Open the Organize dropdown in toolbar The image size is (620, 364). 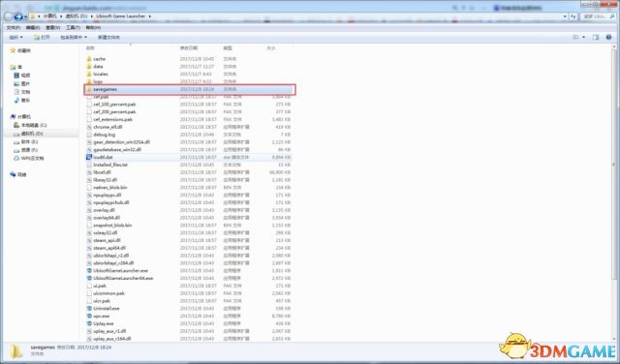(x=15, y=37)
